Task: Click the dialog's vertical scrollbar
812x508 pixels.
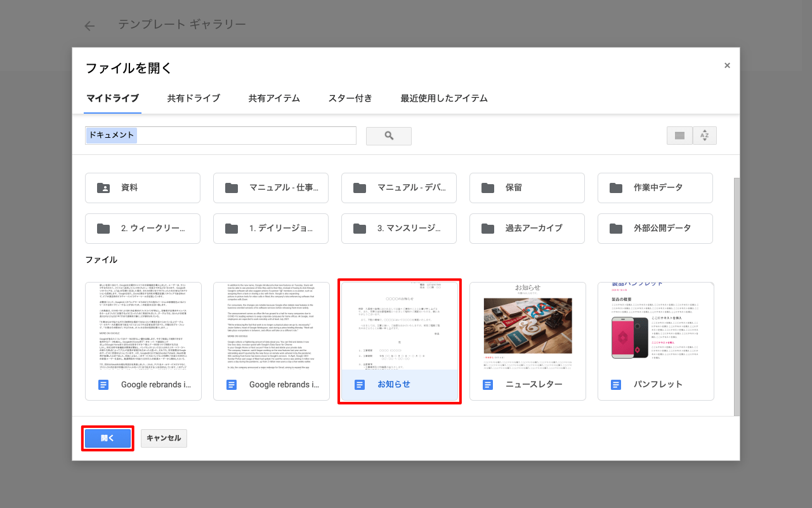Action: [x=737, y=297]
